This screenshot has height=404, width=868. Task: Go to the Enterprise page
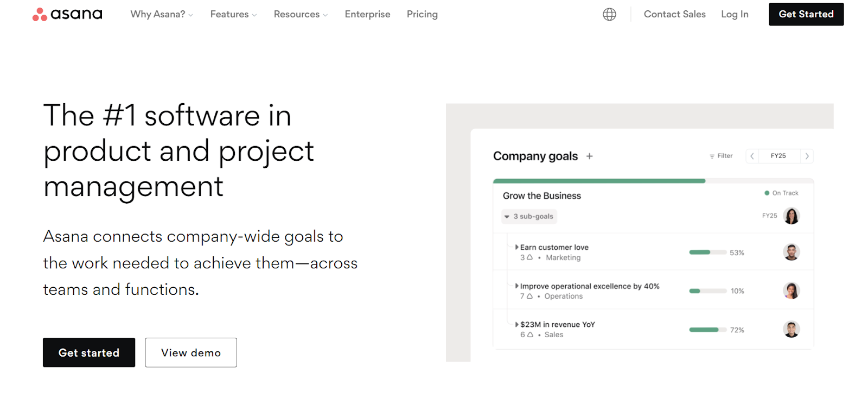click(367, 15)
